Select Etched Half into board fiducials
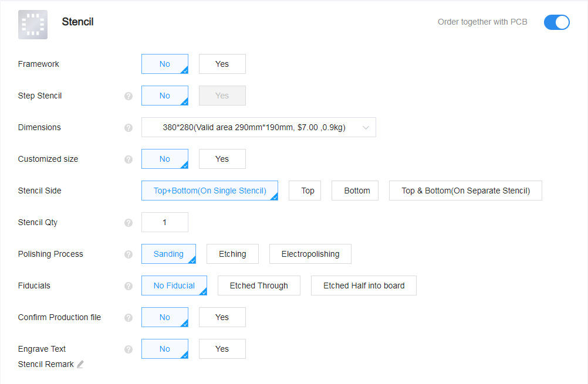588x384 pixels. tap(363, 286)
